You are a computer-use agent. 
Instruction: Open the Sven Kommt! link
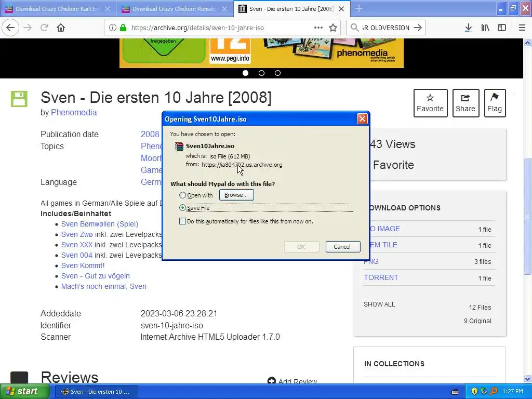click(x=83, y=265)
